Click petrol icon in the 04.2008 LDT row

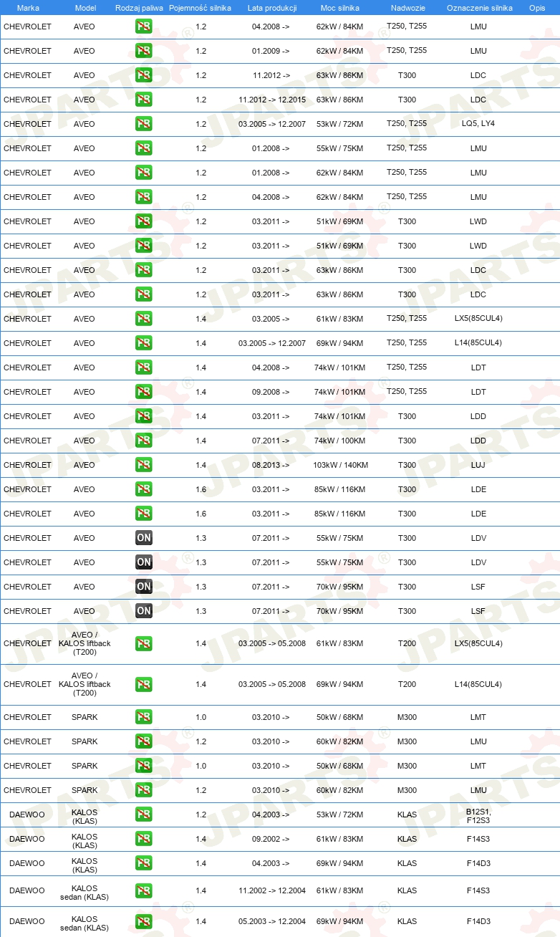144,367
